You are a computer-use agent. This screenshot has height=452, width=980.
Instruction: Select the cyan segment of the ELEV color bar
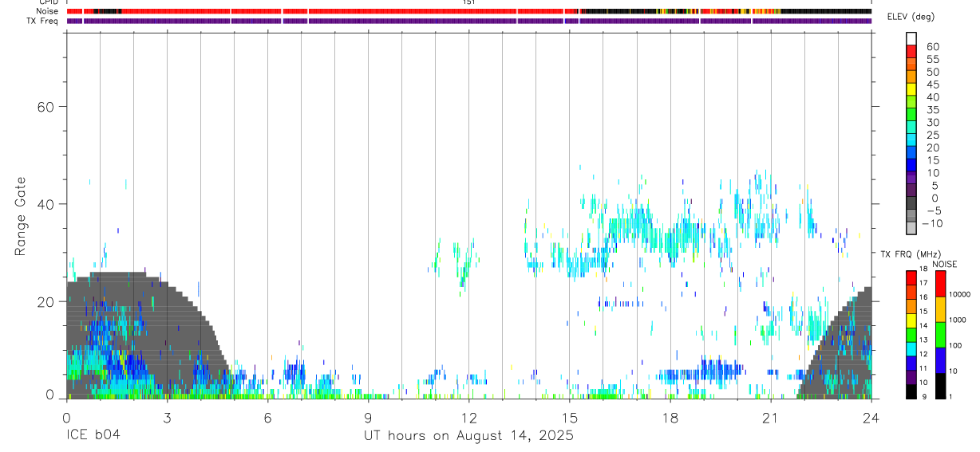911,140
